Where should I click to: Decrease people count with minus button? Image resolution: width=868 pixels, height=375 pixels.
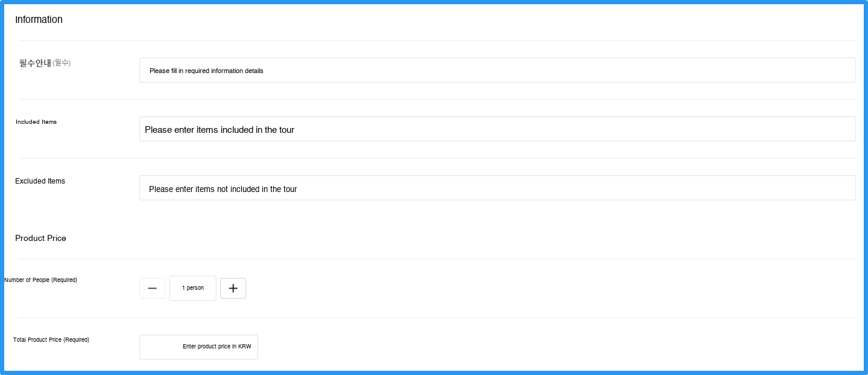coord(152,289)
